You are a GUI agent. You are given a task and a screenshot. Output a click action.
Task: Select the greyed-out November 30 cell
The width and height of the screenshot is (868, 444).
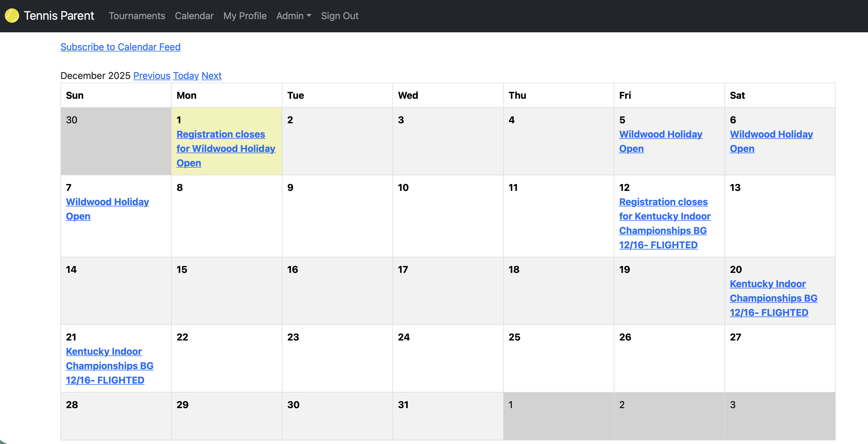(115, 141)
